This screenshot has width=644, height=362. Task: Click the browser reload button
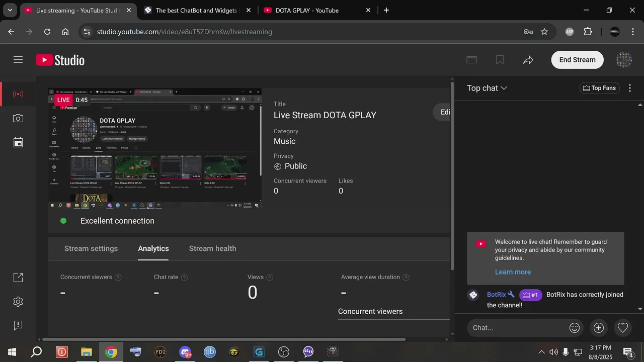click(x=47, y=32)
